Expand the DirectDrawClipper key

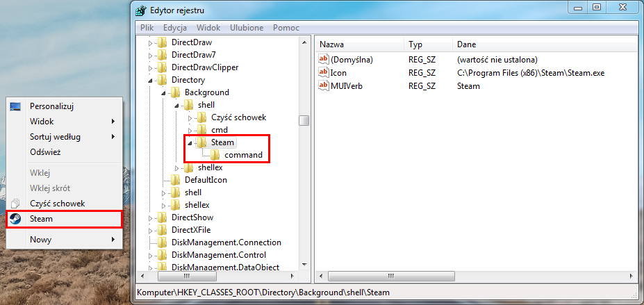[150, 67]
